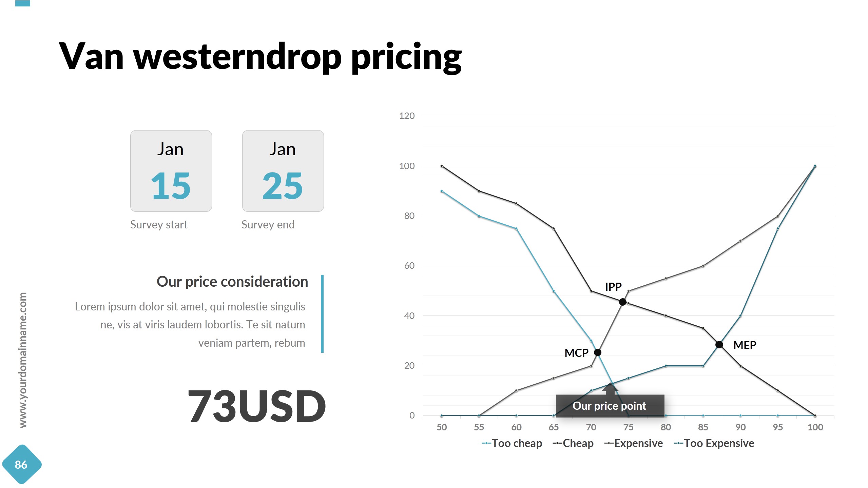Click the page number 86 diamond badge
868x488 pixels.
(x=21, y=464)
